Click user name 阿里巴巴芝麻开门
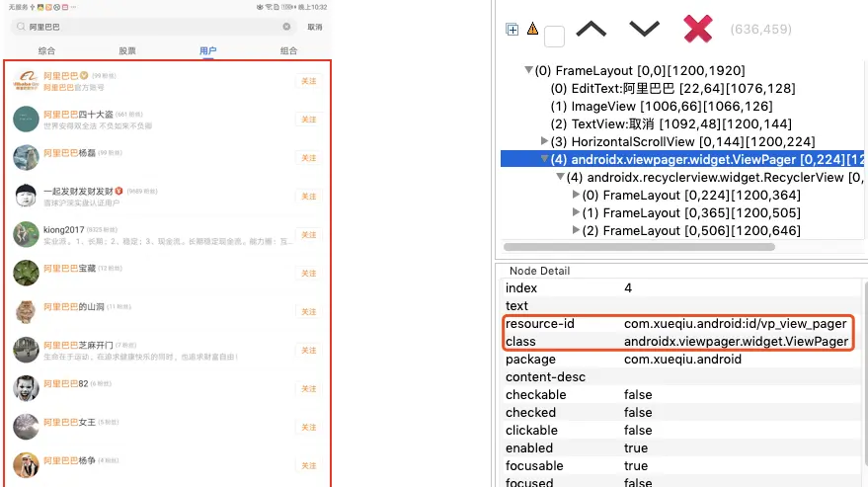The height and width of the screenshot is (487, 868). (x=78, y=345)
